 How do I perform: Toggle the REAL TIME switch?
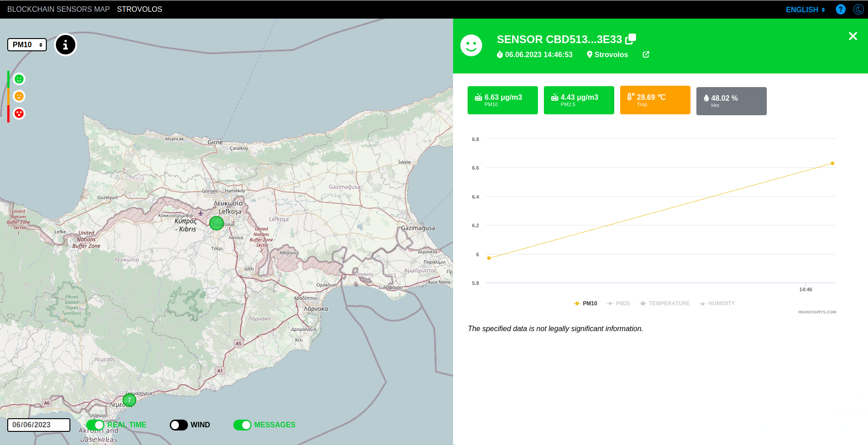(x=95, y=425)
